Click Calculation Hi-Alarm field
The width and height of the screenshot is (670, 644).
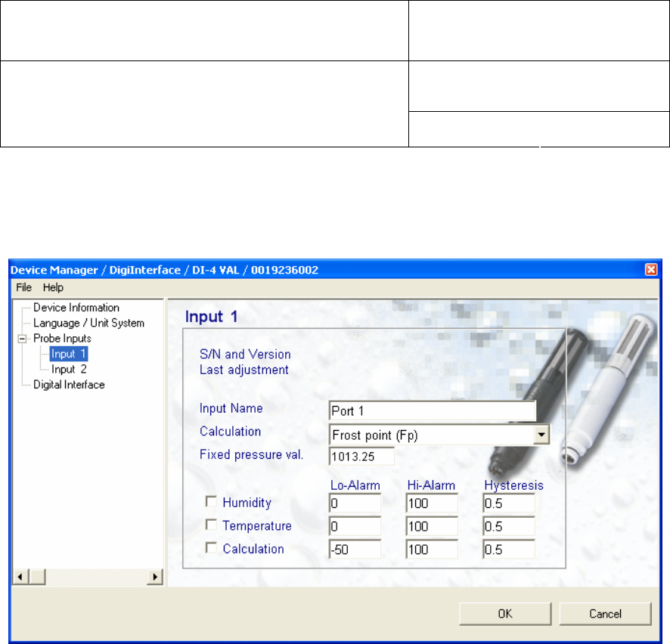coord(432,550)
